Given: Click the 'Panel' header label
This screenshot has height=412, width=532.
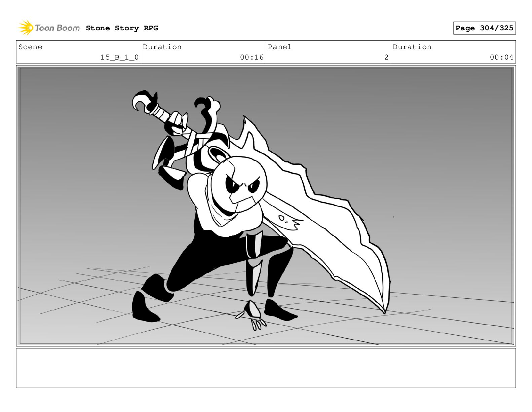Looking at the screenshot, I should (x=279, y=47).
